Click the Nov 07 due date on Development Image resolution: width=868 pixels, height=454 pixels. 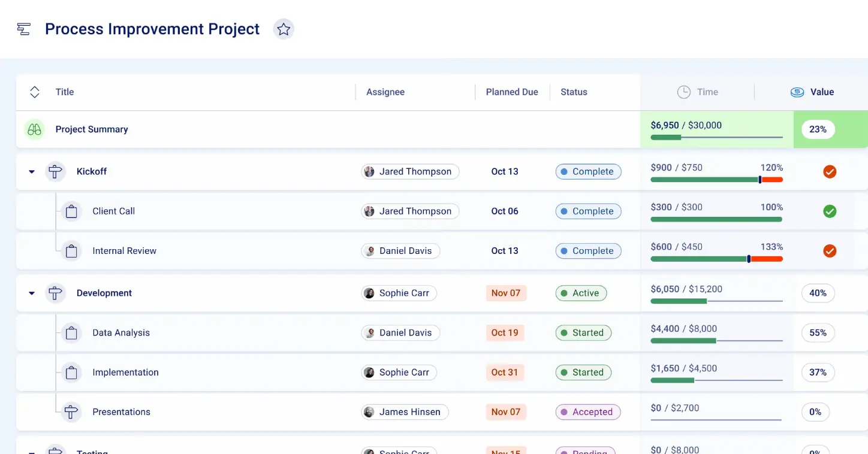tap(506, 293)
